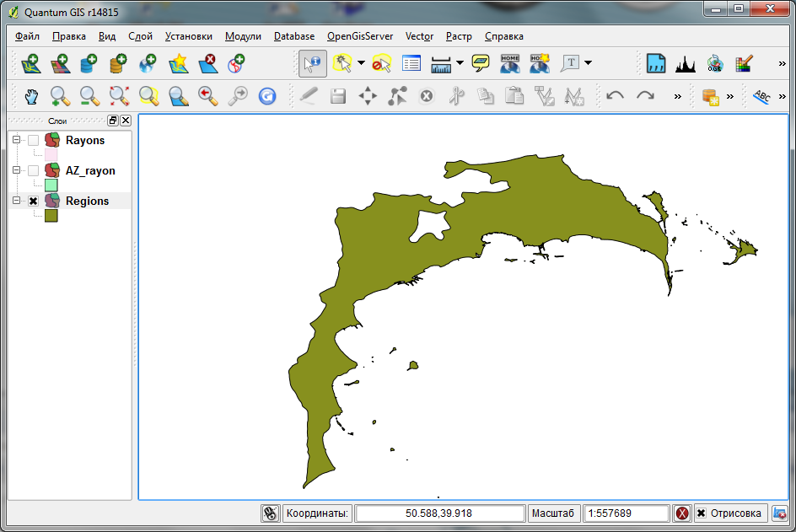Click the Refresh map icon
The height and width of the screenshot is (532, 796).
(267, 96)
